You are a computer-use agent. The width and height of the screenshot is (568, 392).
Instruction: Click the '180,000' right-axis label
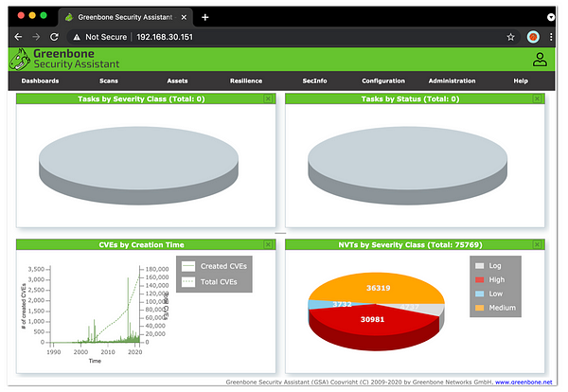[x=157, y=269]
